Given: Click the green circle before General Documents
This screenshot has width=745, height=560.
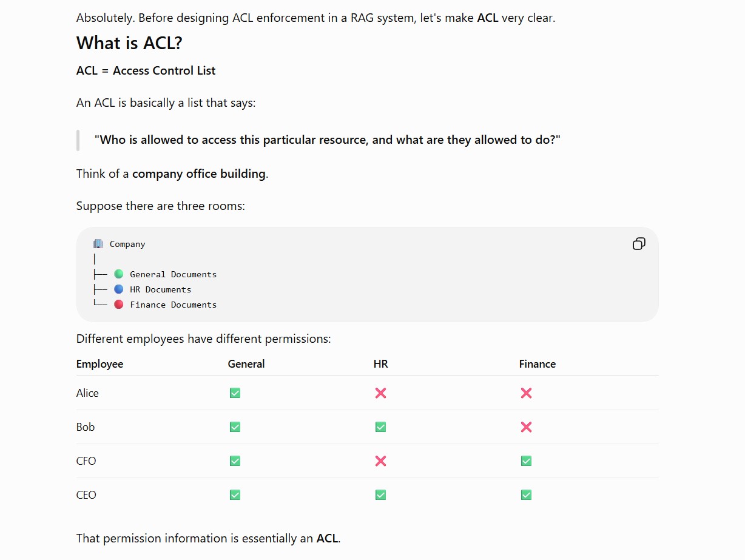Looking at the screenshot, I should [119, 274].
